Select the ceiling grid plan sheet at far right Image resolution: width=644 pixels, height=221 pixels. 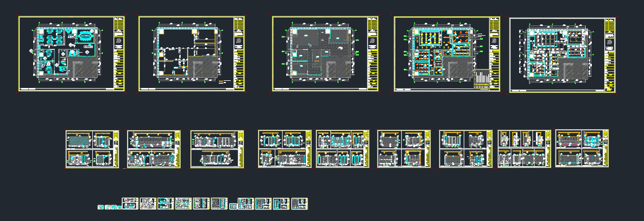[562, 55]
